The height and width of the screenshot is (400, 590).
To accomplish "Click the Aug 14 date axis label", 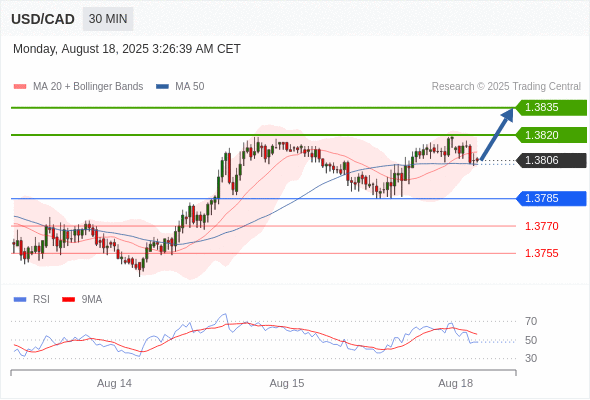I will tap(114, 383).
